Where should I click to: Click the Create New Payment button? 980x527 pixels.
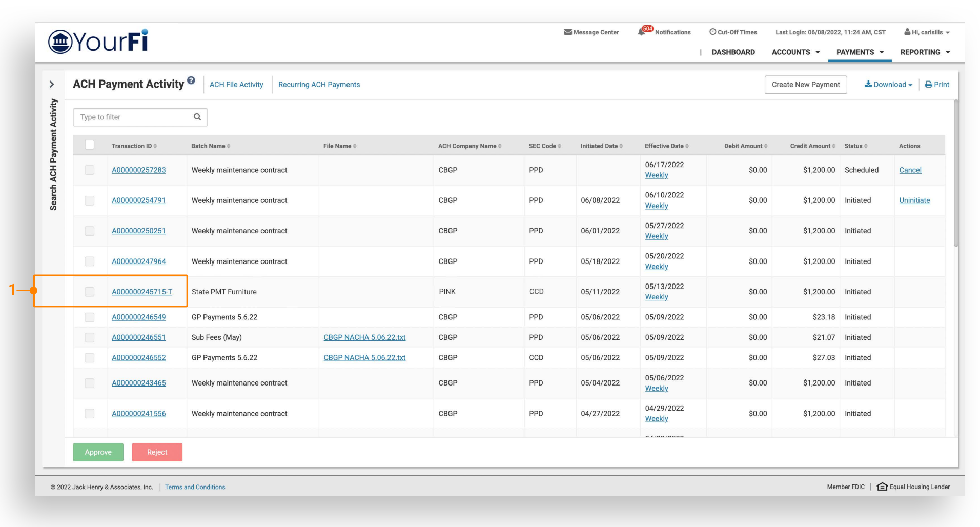[805, 85]
